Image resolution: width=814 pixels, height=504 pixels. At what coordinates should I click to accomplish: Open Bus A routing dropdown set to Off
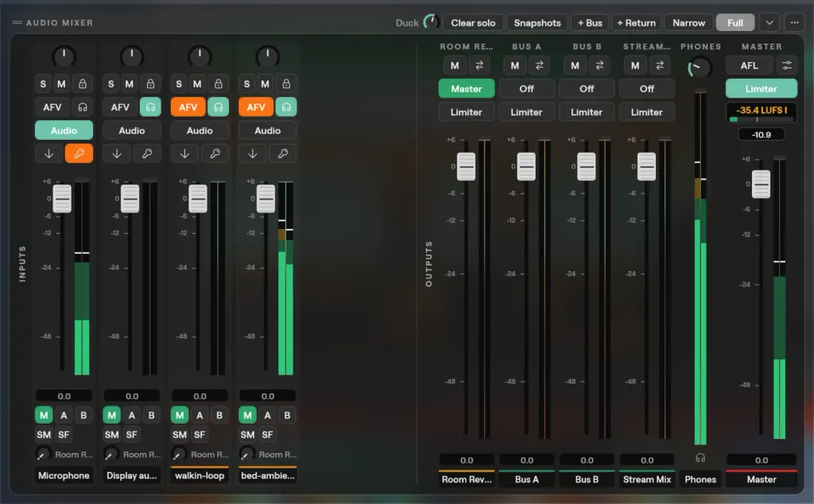[526, 89]
